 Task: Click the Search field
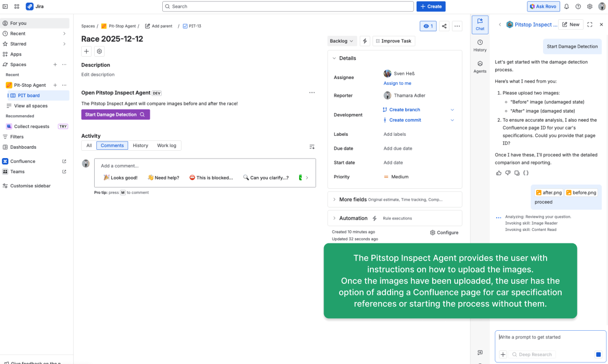pyautogui.click(x=288, y=7)
